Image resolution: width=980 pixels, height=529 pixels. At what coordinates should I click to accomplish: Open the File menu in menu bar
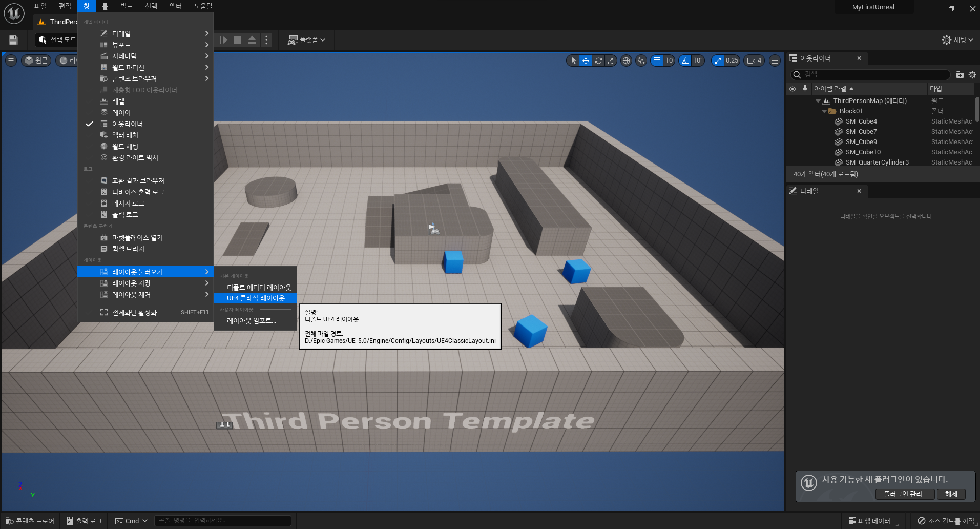click(x=40, y=6)
